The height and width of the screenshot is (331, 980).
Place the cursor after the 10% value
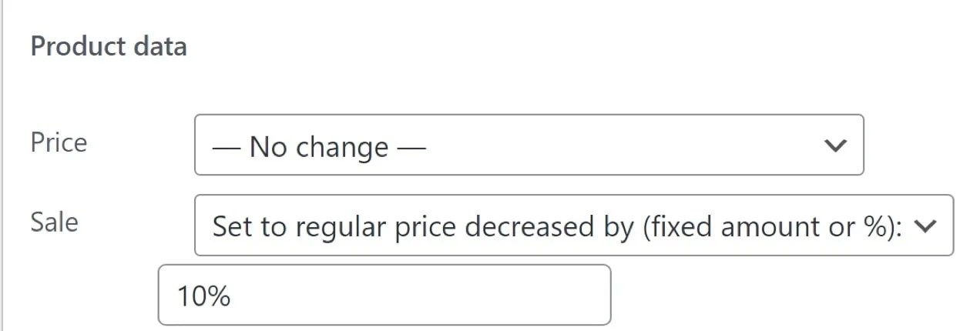click(233, 296)
